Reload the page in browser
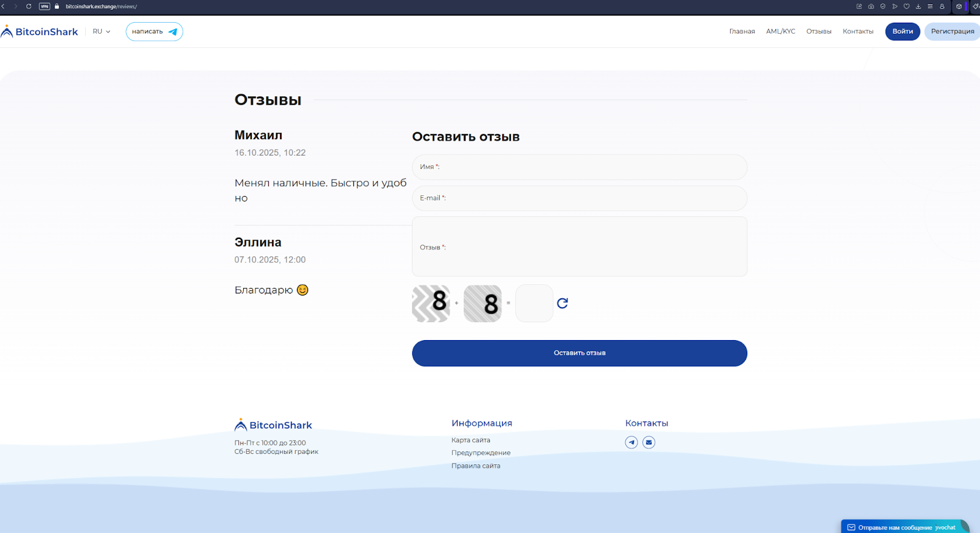980x533 pixels. pyautogui.click(x=28, y=6)
